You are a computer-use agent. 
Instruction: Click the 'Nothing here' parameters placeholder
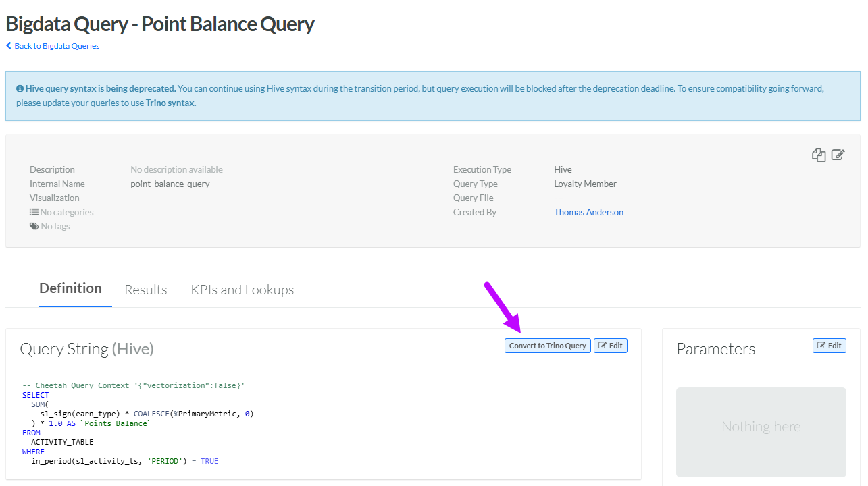(x=761, y=427)
